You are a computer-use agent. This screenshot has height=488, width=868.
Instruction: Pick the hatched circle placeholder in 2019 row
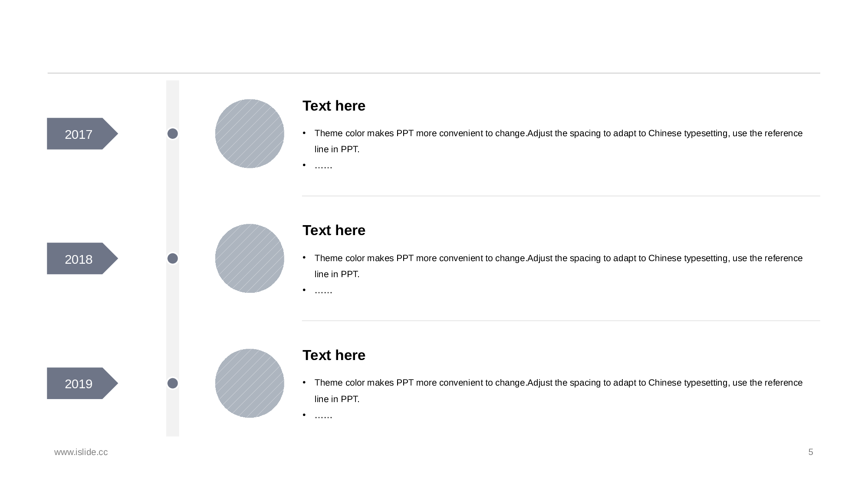[250, 383]
